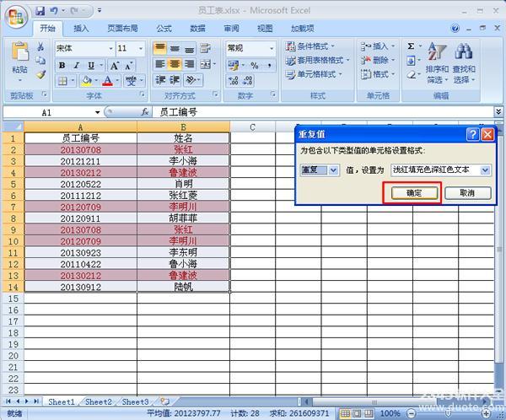Decrease indent

click(x=160, y=80)
